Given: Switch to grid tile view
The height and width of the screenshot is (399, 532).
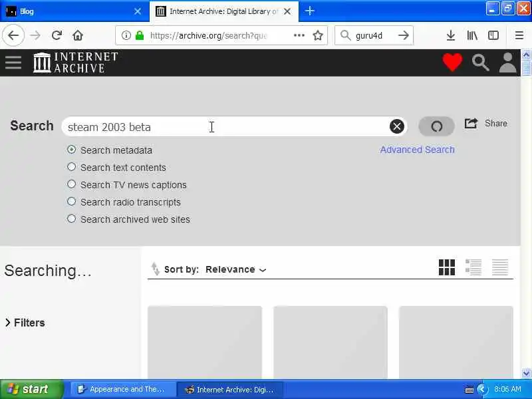Looking at the screenshot, I should (446, 267).
